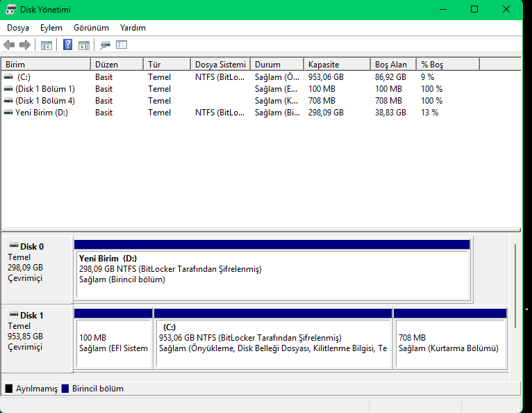Click the 9 % free value

pyautogui.click(x=428, y=77)
